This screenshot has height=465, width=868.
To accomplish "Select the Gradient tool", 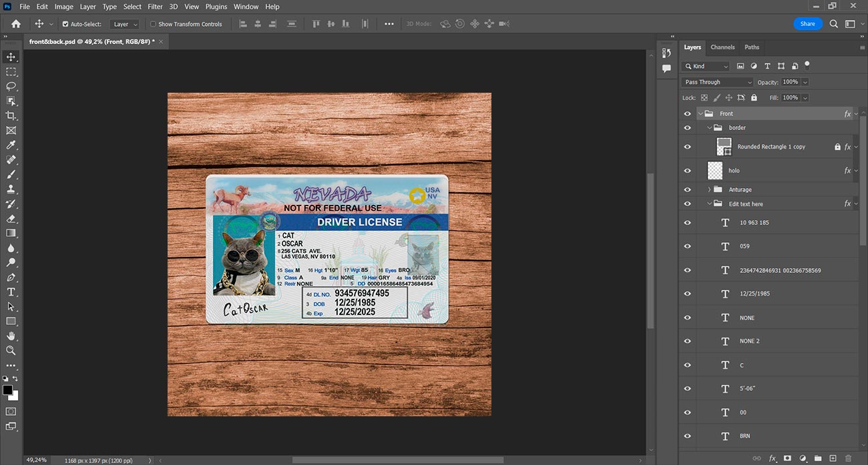I will (x=11, y=234).
